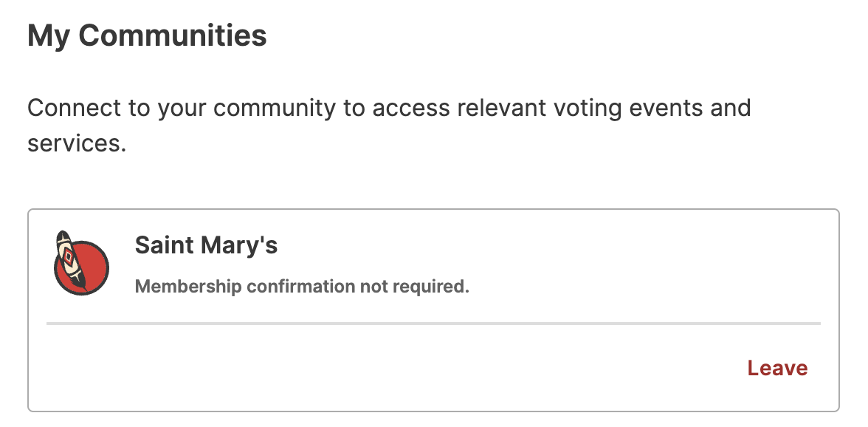Image resolution: width=868 pixels, height=427 pixels.
Task: Click the word 'My' in the heading
Action: pyautogui.click(x=49, y=36)
